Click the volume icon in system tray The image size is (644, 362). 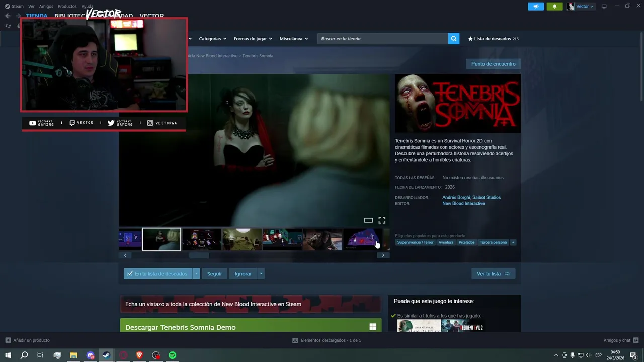(x=588, y=355)
